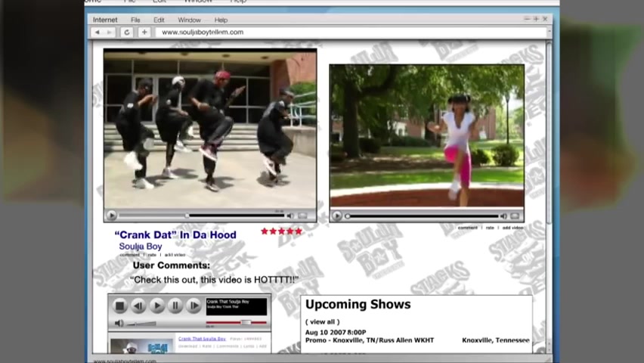The height and width of the screenshot is (363, 644).
Task: Click the right video's fullscreen icon
Action: (515, 216)
